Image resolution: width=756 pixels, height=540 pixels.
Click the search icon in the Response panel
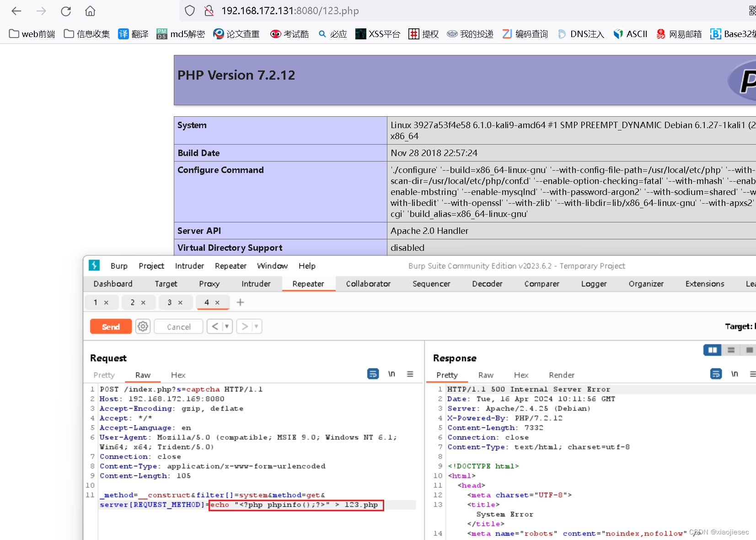click(x=716, y=374)
